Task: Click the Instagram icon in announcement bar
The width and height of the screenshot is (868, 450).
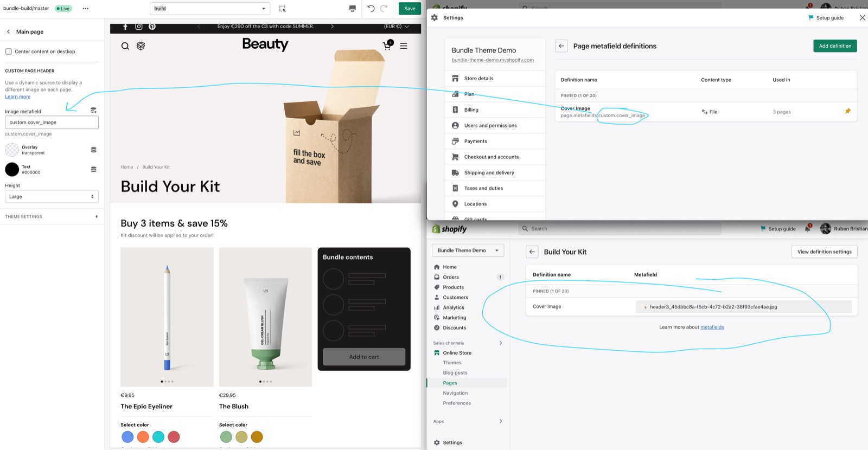Action: (x=139, y=26)
